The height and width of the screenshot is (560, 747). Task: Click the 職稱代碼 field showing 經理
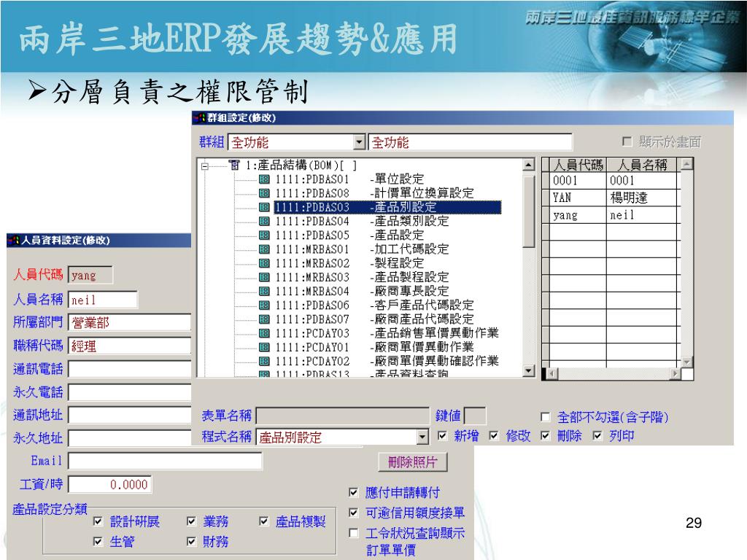[x=130, y=346]
